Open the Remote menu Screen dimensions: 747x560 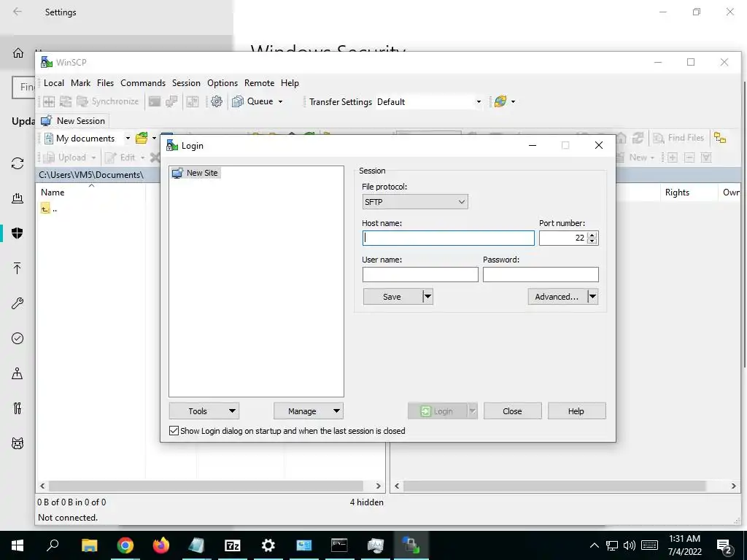(x=259, y=83)
